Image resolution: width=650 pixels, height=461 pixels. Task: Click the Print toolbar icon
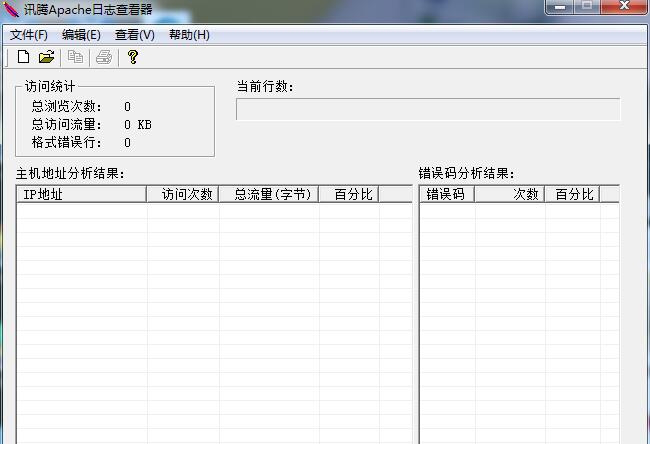[104, 57]
